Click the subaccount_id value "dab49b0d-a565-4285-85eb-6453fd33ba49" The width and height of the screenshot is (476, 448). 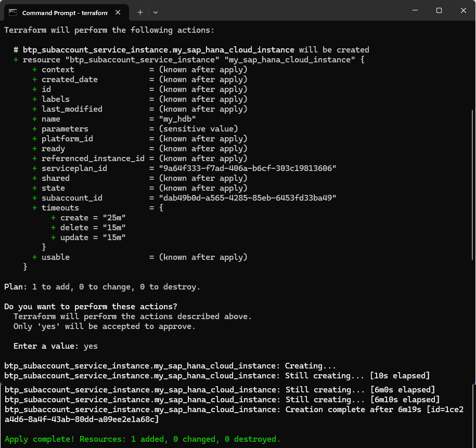[248, 198]
